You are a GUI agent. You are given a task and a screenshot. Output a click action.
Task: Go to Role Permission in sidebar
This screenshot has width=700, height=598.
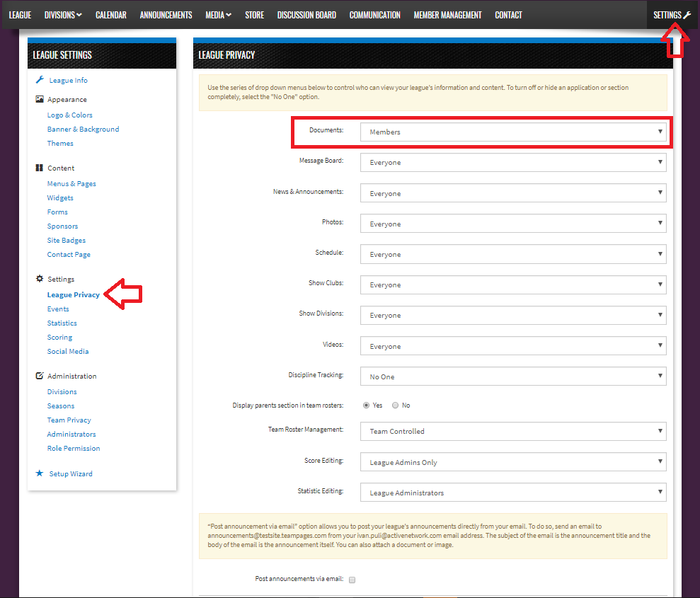pos(74,448)
